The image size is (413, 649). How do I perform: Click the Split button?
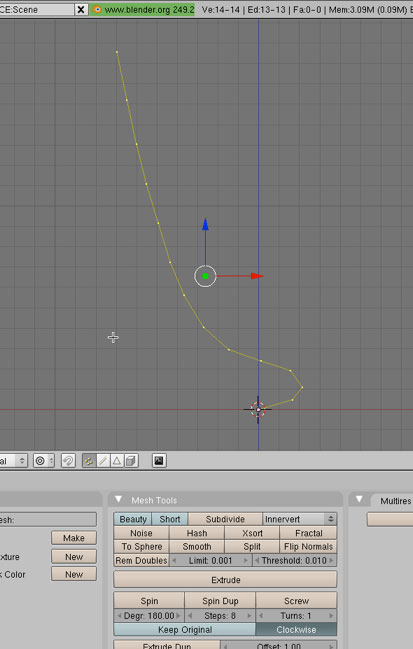coord(252,547)
